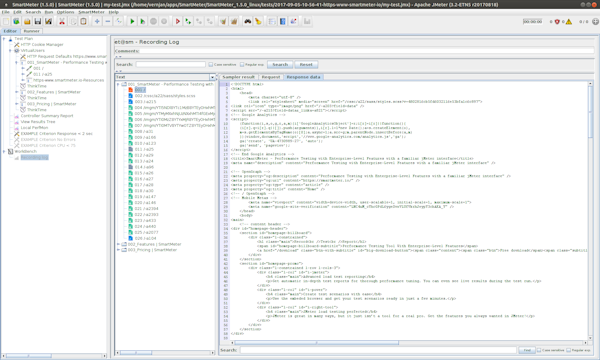Switch to the Request tab

[x=271, y=77]
